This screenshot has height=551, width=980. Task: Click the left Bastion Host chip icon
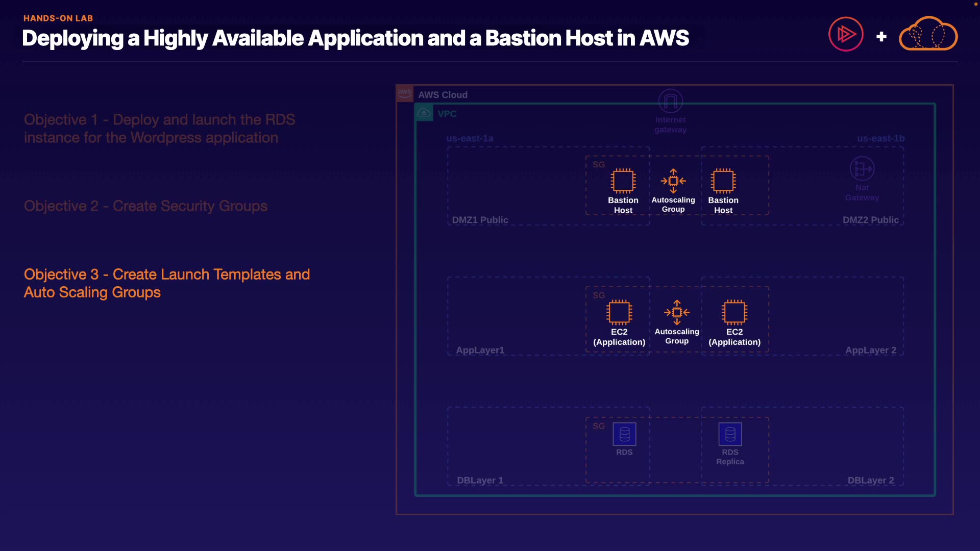click(623, 181)
